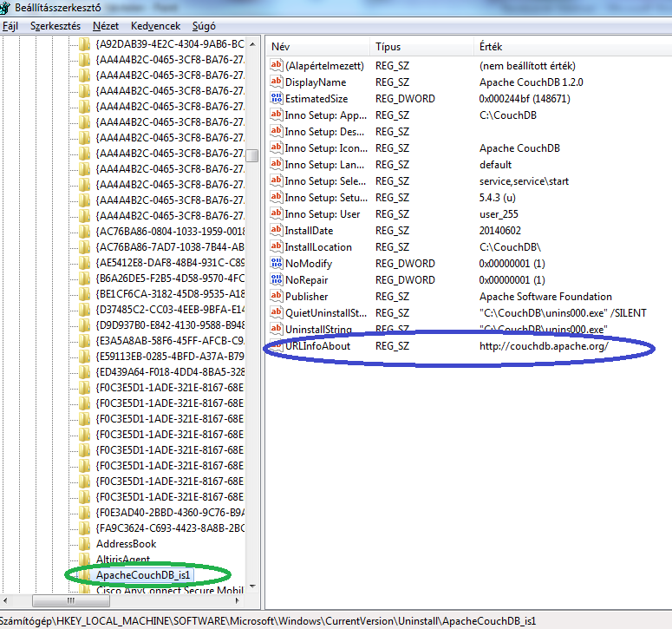Select the AddressBook registry key

pos(126,544)
